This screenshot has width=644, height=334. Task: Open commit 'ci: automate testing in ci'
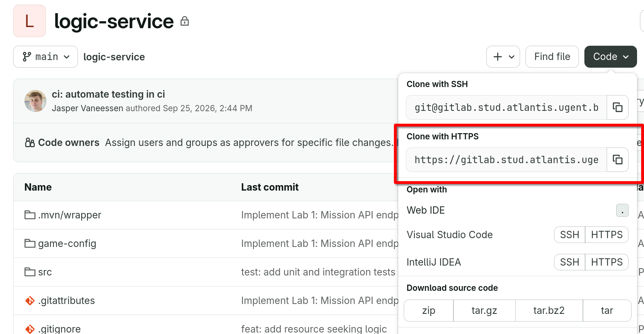point(108,94)
